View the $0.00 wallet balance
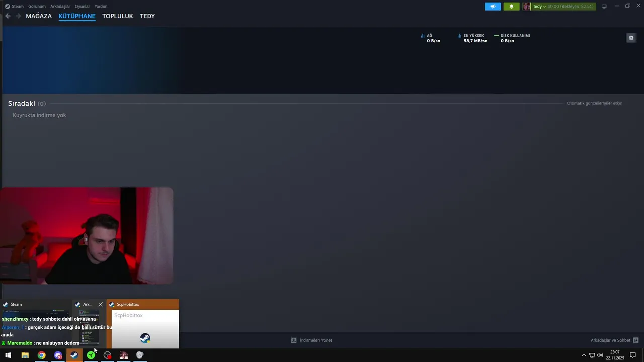644x362 pixels. 571,6
